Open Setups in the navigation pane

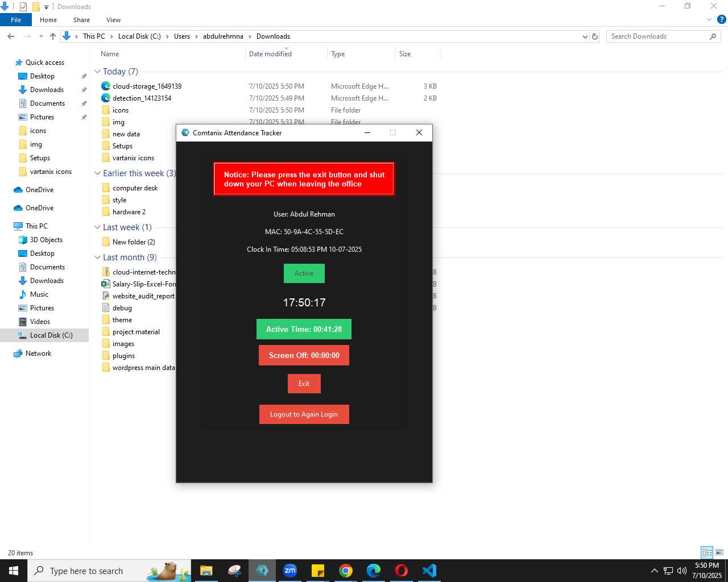40,158
